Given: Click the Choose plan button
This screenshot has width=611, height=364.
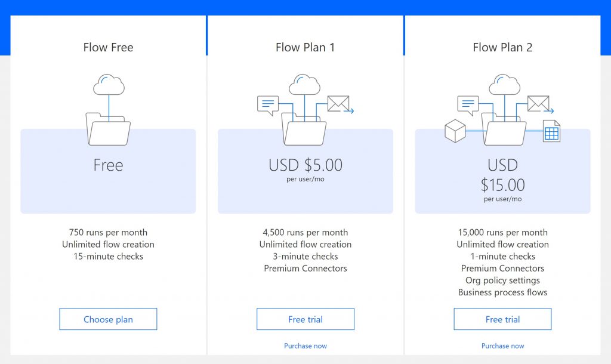Looking at the screenshot, I should [108, 319].
